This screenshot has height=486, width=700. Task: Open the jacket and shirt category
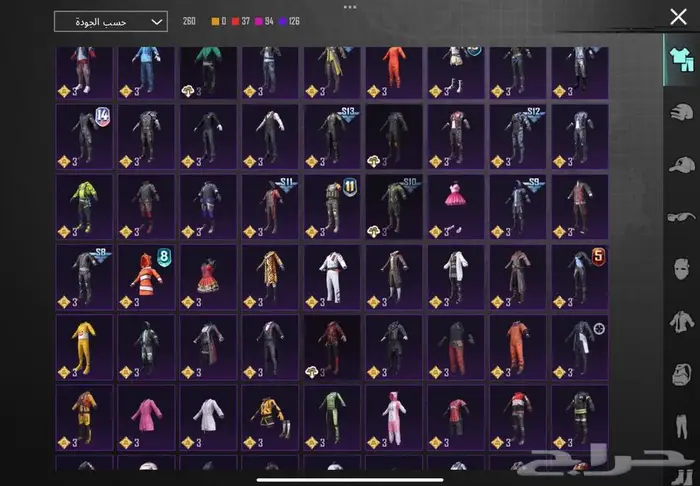pos(679,322)
